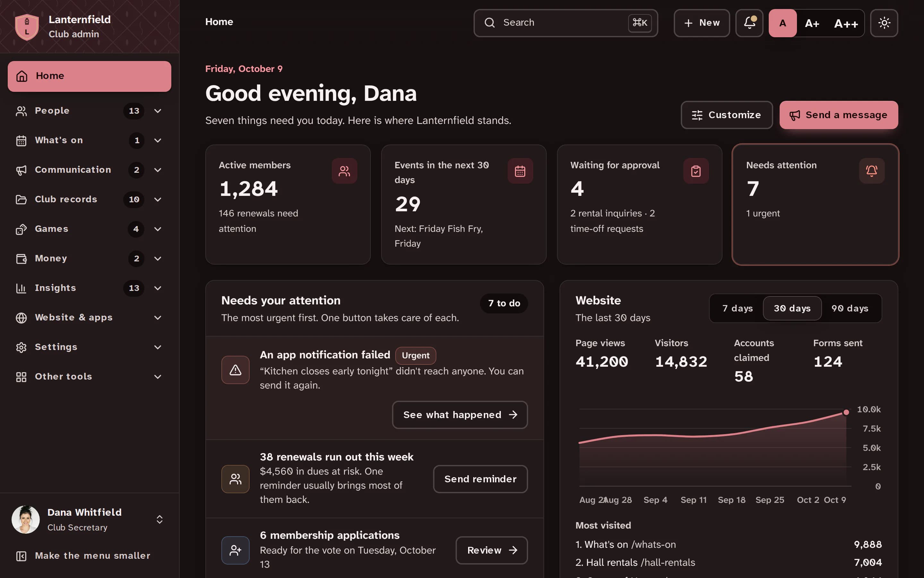Screen dimensions: 924x578
Task: Click the clipboard icon on Waiting for approval
Action: 696,171
